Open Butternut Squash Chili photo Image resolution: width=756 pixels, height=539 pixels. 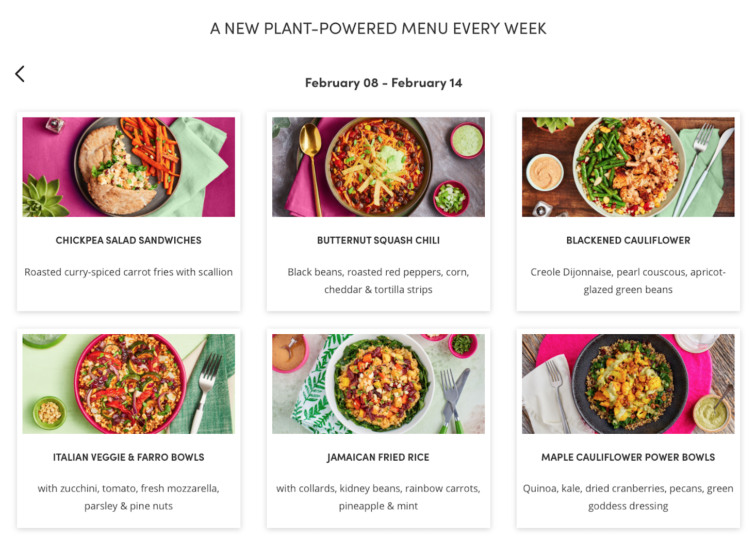[378, 167]
